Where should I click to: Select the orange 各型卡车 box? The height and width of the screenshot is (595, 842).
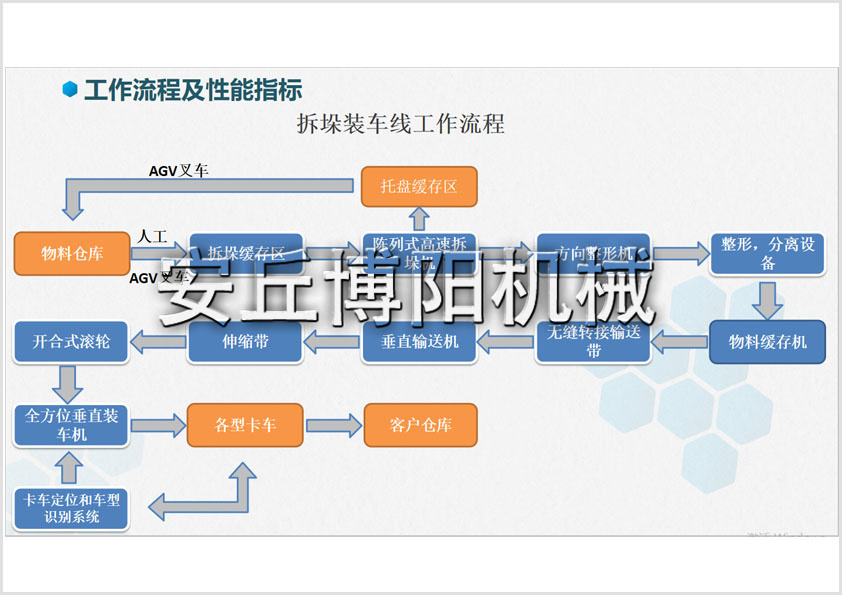click(245, 425)
